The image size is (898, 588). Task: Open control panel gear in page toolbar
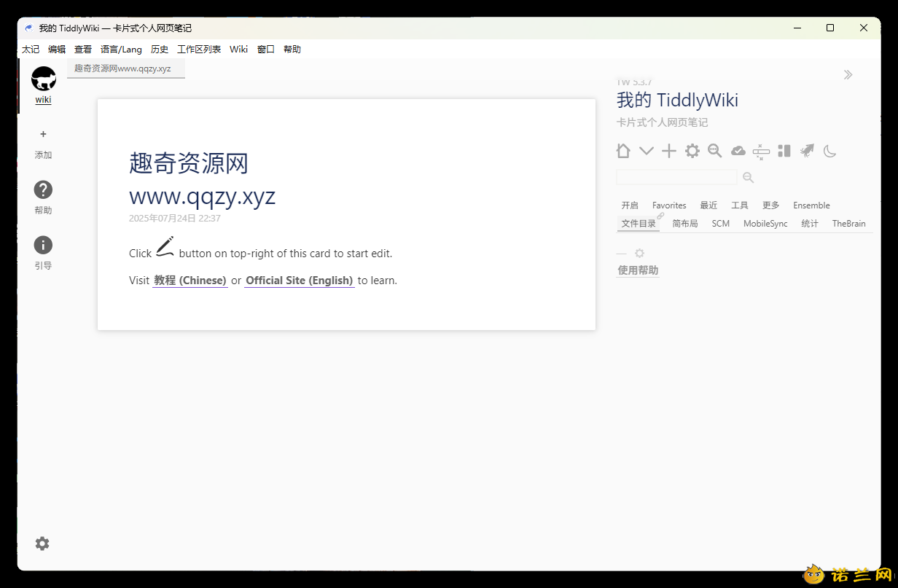pos(692,151)
